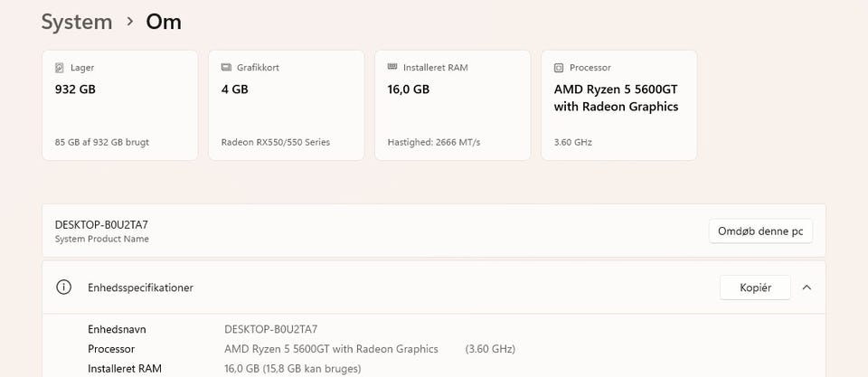
Task: Select the 16,0 GB RAM card value
Action: [409, 90]
